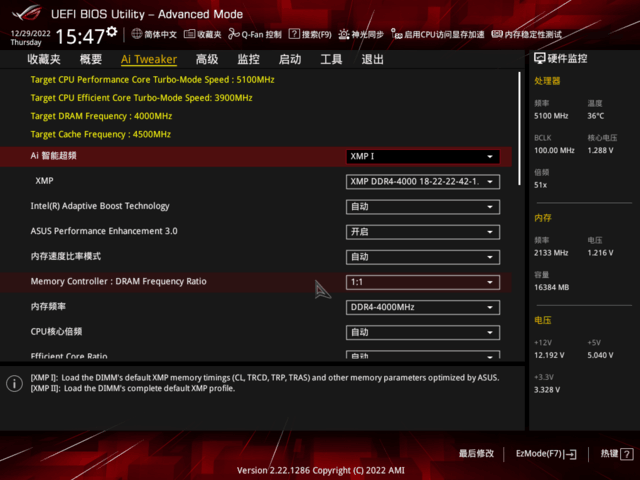
Task: Click the info icon in help panel
Action: 15,383
